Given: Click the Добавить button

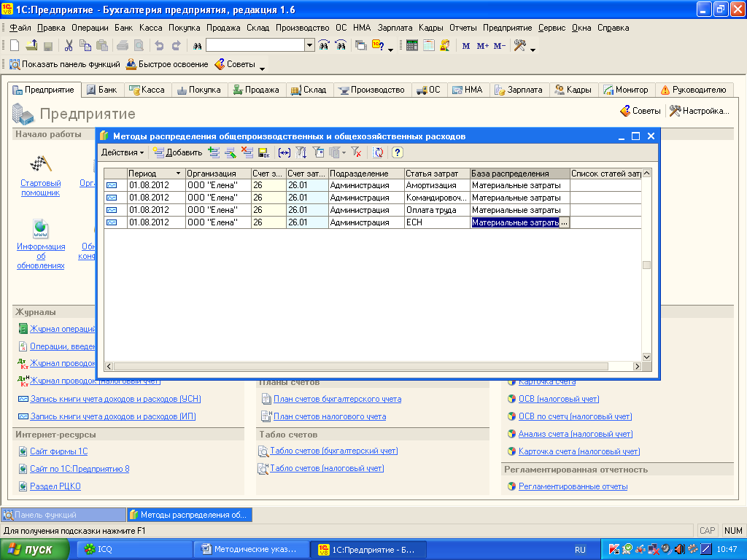Looking at the screenshot, I should point(177,152).
